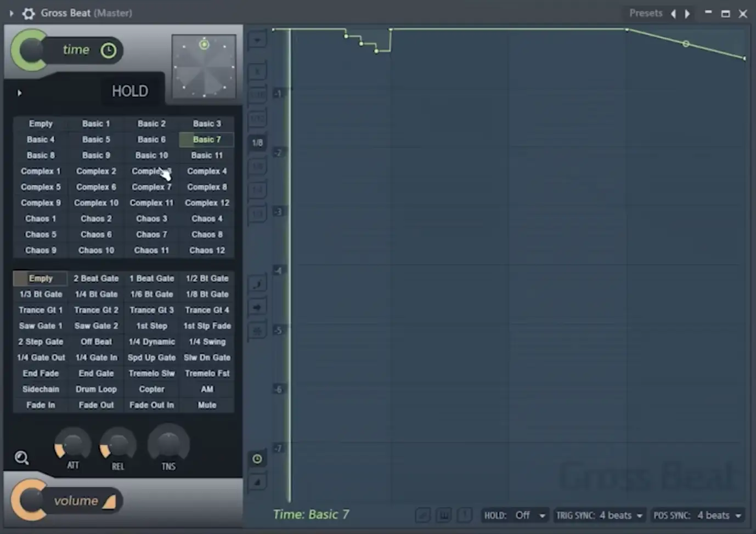756x534 pixels.
Task: Open the HOLD Off dropdown
Action: [529, 515]
